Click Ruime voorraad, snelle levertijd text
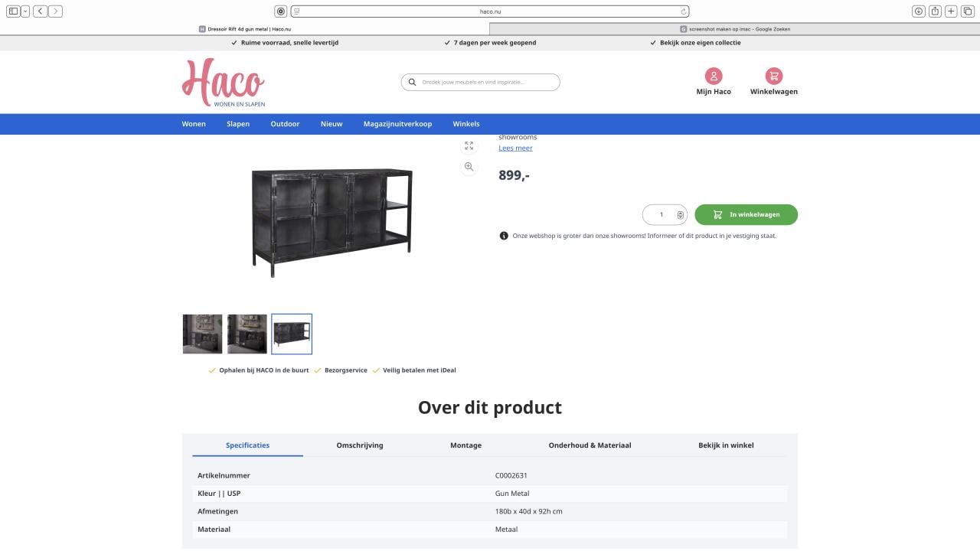This screenshot has height=551, width=980. point(289,43)
